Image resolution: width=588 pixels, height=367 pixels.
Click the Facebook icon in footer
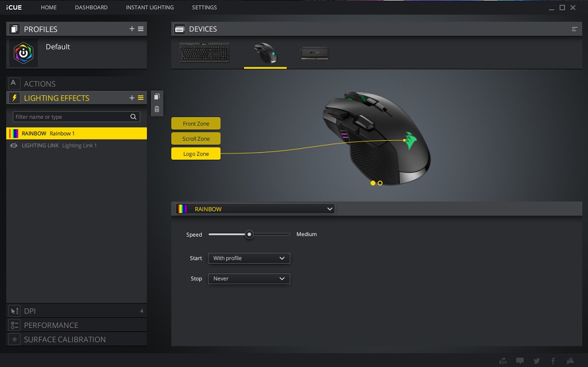[x=553, y=361]
